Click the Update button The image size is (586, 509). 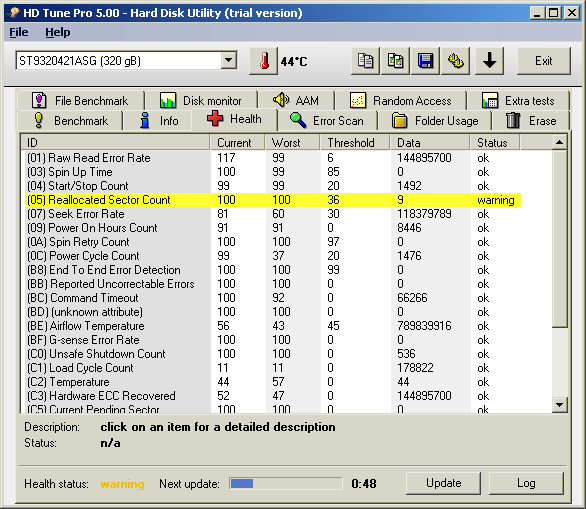coord(443,483)
